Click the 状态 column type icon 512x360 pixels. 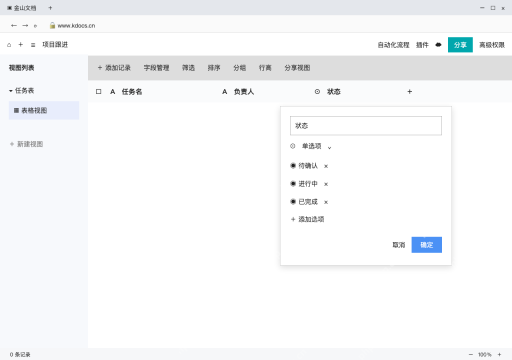point(317,91)
